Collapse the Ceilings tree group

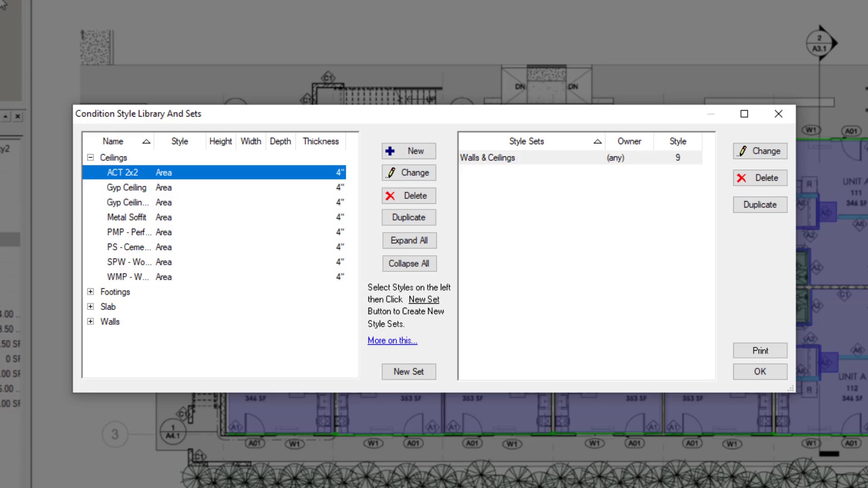(x=90, y=158)
